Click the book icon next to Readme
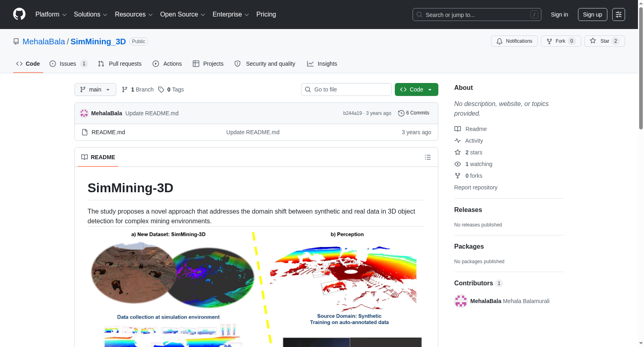 pos(458,129)
